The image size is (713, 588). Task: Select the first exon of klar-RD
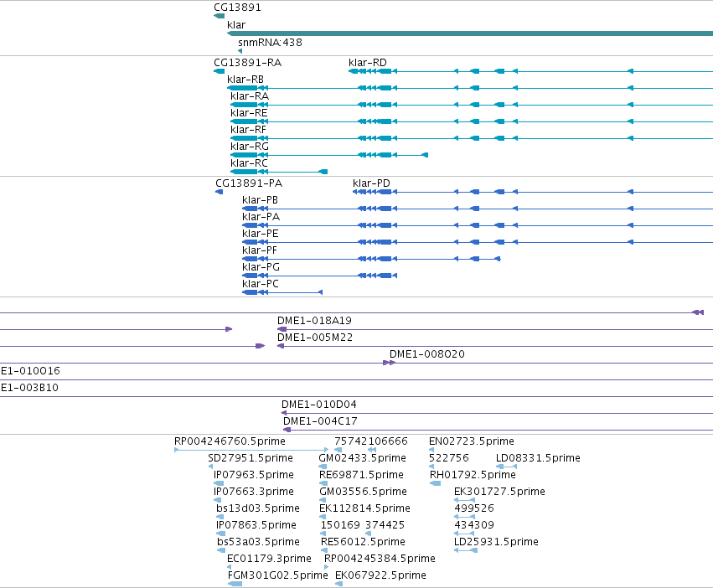point(353,71)
